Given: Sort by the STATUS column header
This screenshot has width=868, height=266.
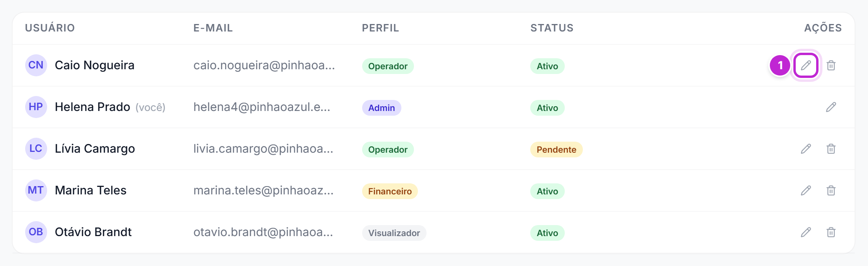Looking at the screenshot, I should click(x=552, y=28).
